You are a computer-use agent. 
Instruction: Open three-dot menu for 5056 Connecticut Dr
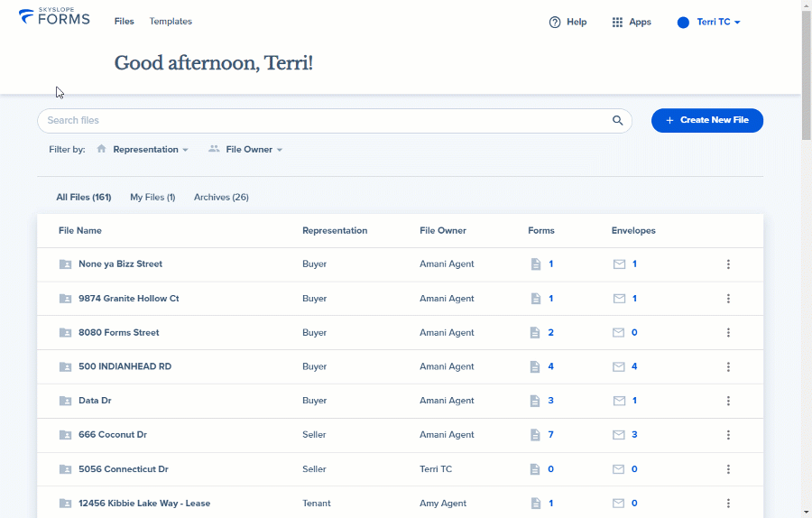click(728, 468)
